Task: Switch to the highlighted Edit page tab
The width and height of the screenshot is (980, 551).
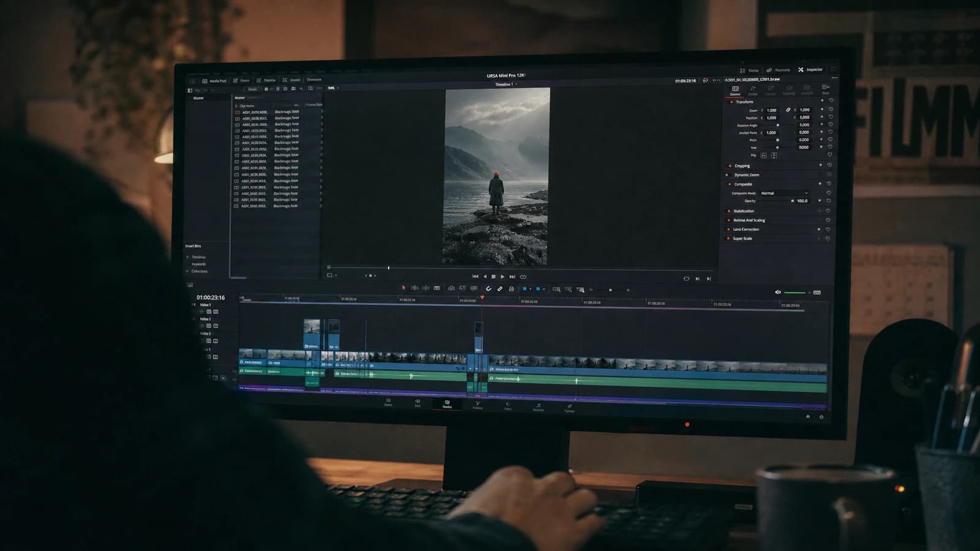Action: point(447,404)
